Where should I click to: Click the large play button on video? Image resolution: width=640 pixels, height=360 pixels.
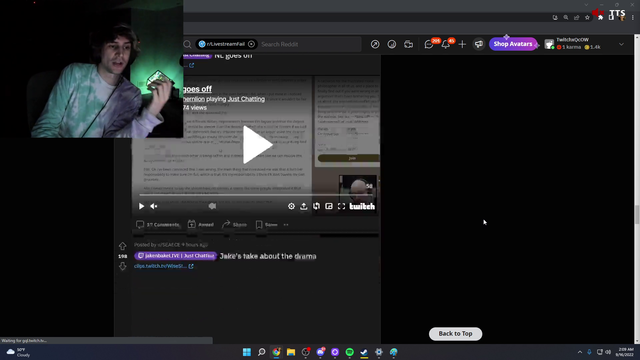point(257,145)
